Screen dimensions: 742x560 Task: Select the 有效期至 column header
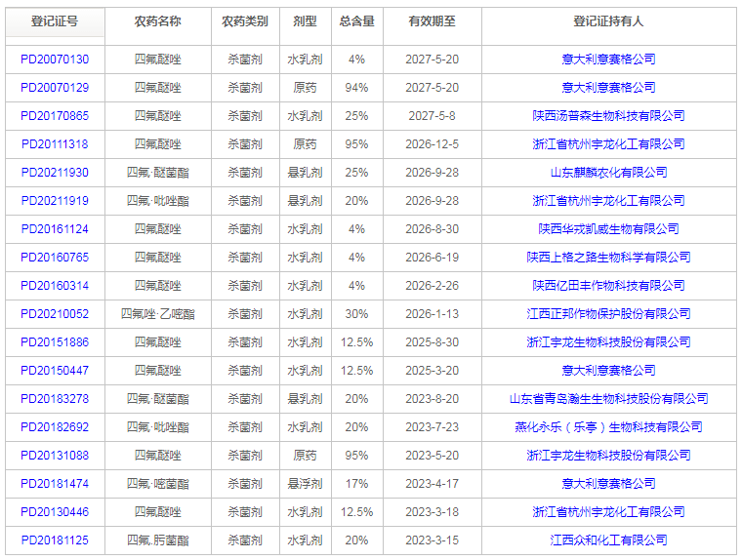(433, 21)
